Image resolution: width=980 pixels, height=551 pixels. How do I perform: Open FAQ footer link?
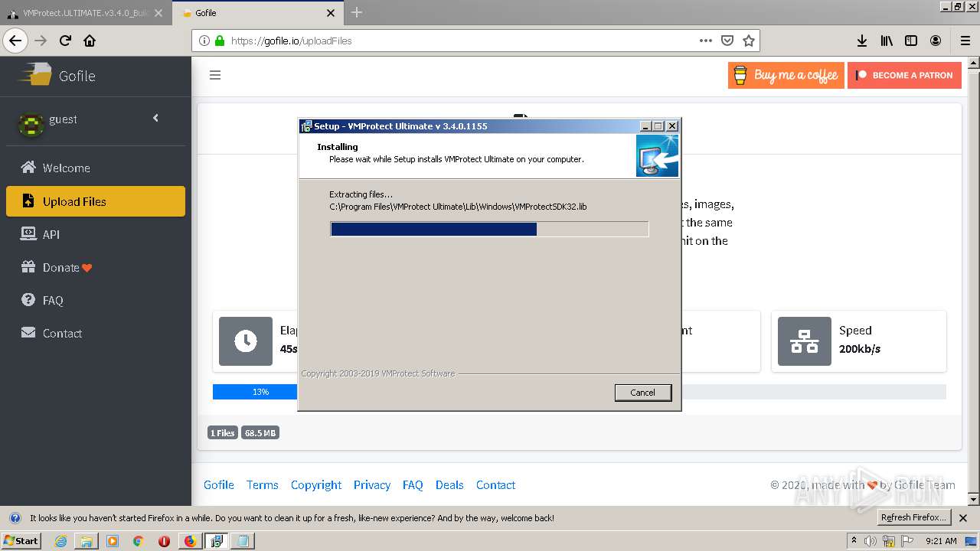[x=413, y=484]
